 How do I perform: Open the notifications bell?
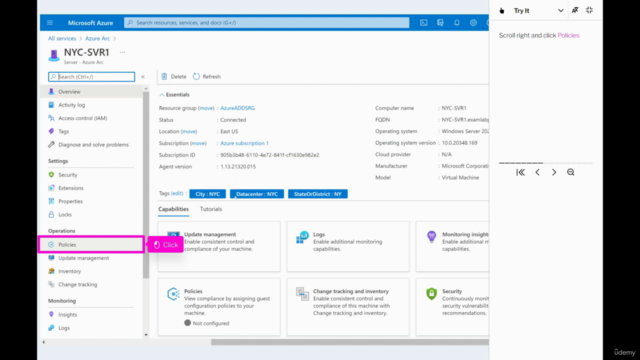457,22
